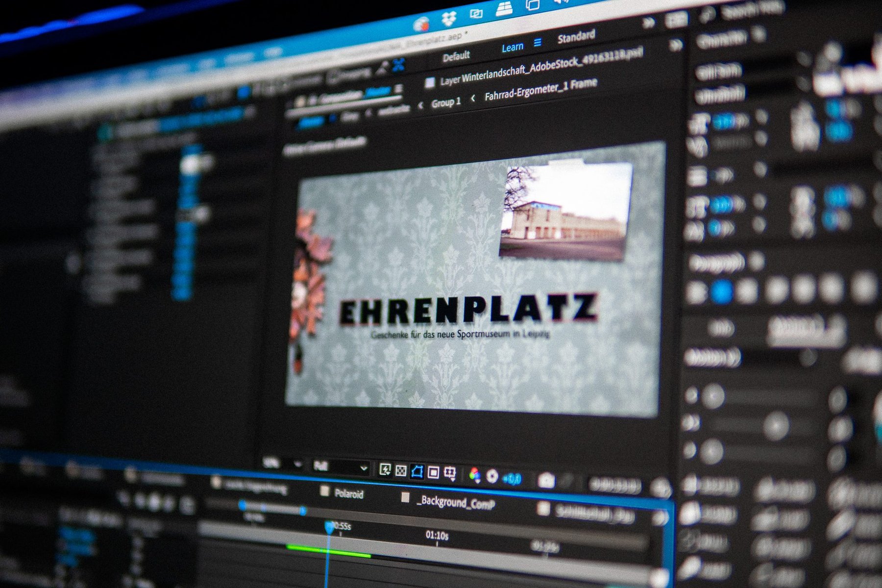
Task: Switch to the _Background_Comp timeline tab
Action: pos(456,502)
